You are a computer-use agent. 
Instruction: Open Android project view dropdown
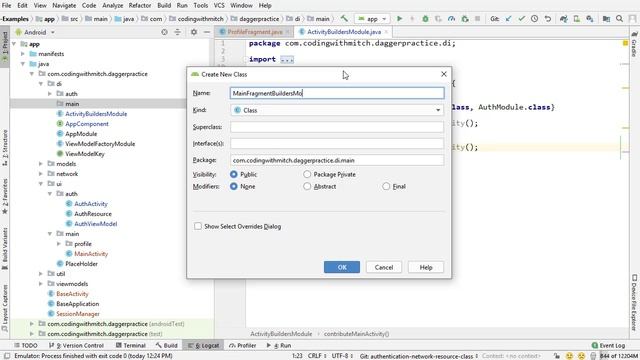(x=35, y=32)
